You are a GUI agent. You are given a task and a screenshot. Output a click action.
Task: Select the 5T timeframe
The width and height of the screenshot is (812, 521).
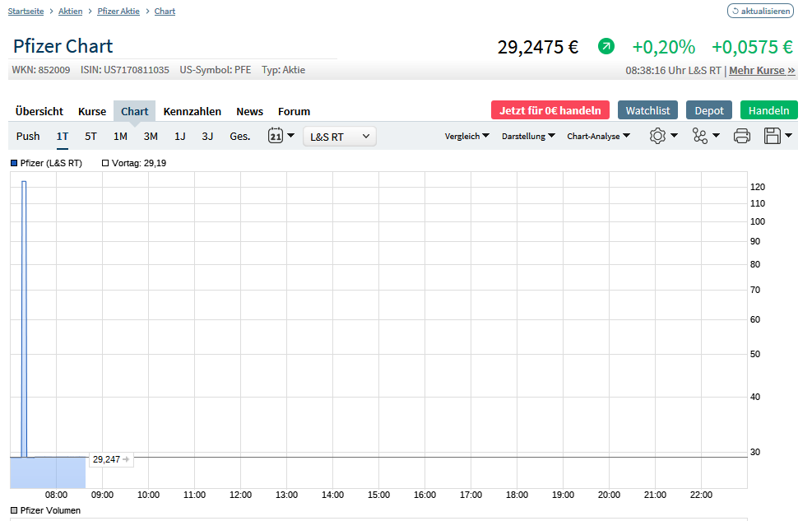[90, 136]
